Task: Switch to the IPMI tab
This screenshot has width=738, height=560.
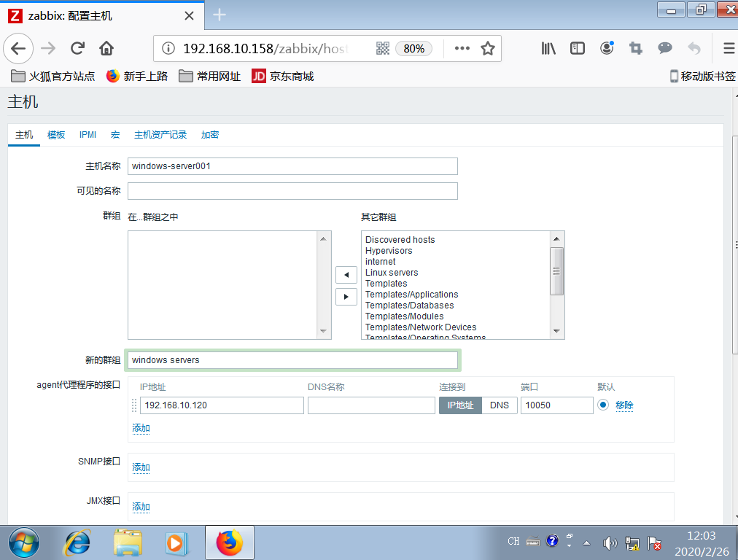Action: (x=88, y=135)
